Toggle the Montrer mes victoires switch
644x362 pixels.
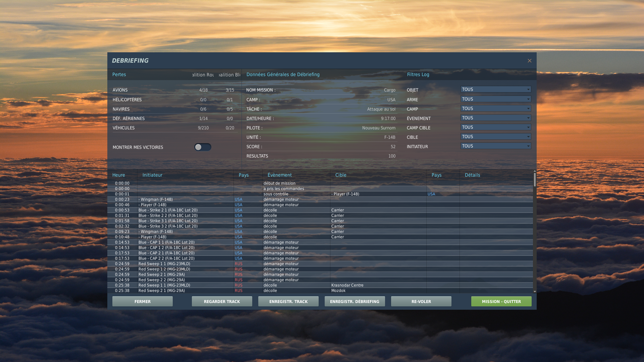[x=203, y=147]
